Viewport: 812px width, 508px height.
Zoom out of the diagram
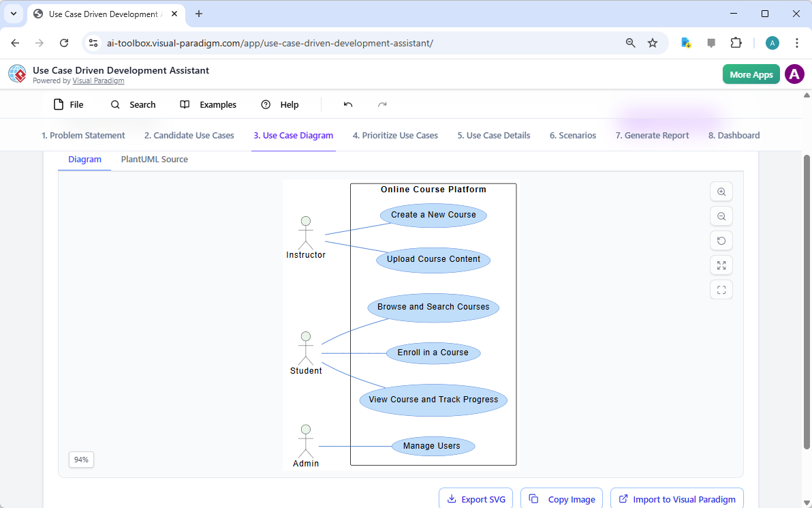click(x=721, y=216)
